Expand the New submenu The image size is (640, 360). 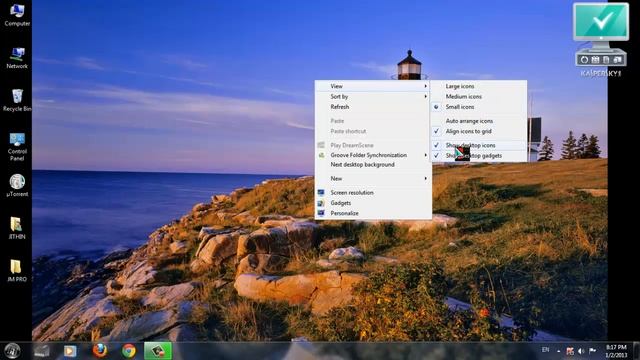(373, 178)
